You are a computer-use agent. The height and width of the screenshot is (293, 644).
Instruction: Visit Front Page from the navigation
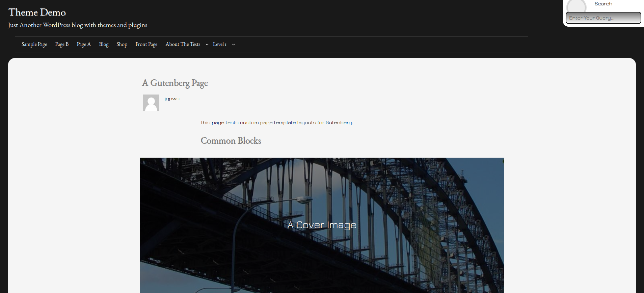click(146, 44)
